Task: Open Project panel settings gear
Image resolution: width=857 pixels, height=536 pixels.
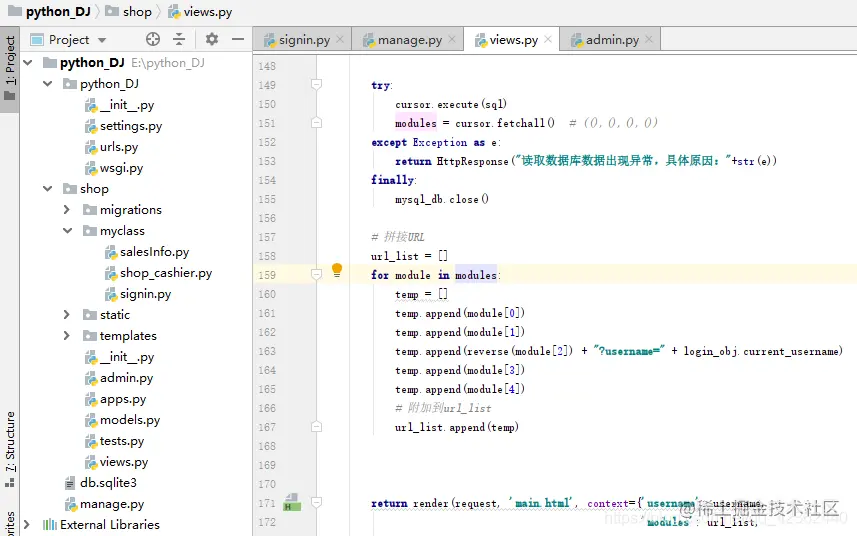Action: pos(212,39)
